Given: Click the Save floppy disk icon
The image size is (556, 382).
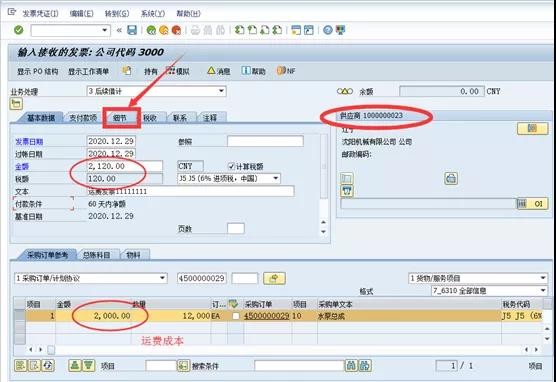Looking at the screenshot, I should coord(132,30).
